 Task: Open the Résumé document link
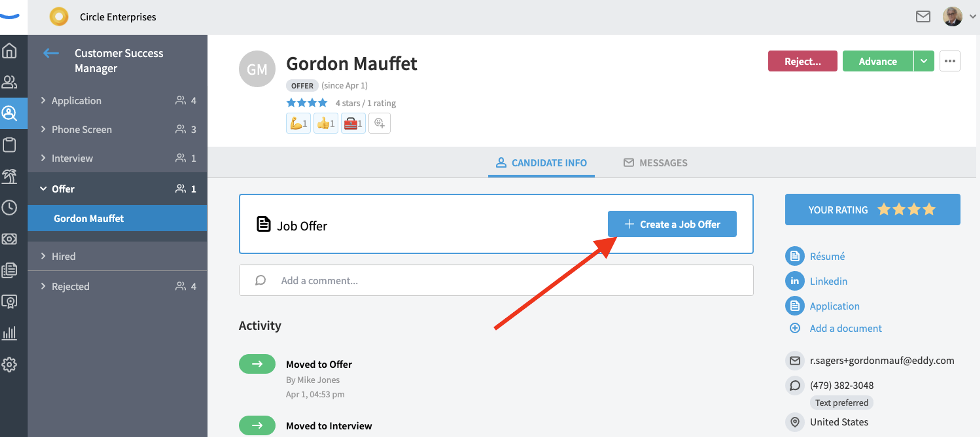click(827, 256)
